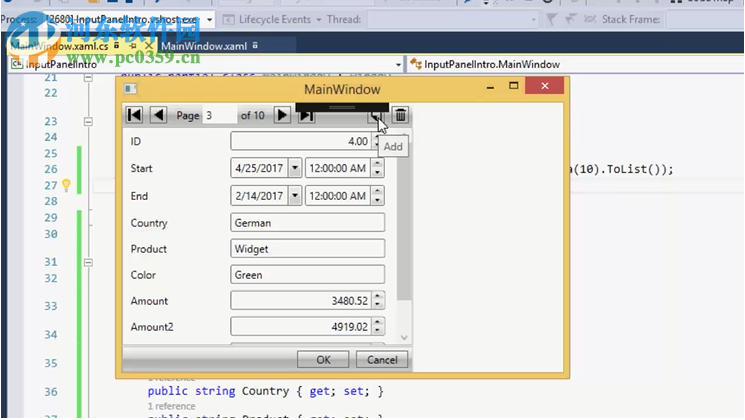This screenshot has width=745, height=420.
Task: Advance to the next record page
Action: click(283, 116)
